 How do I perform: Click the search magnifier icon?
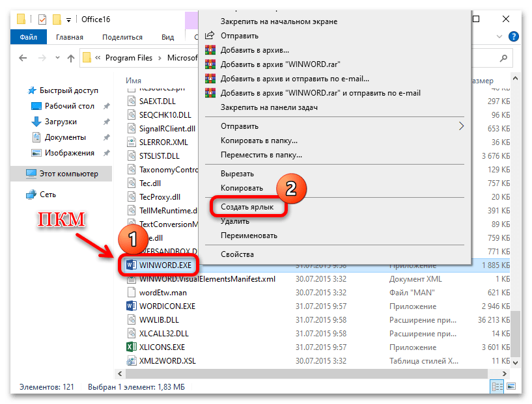point(504,58)
